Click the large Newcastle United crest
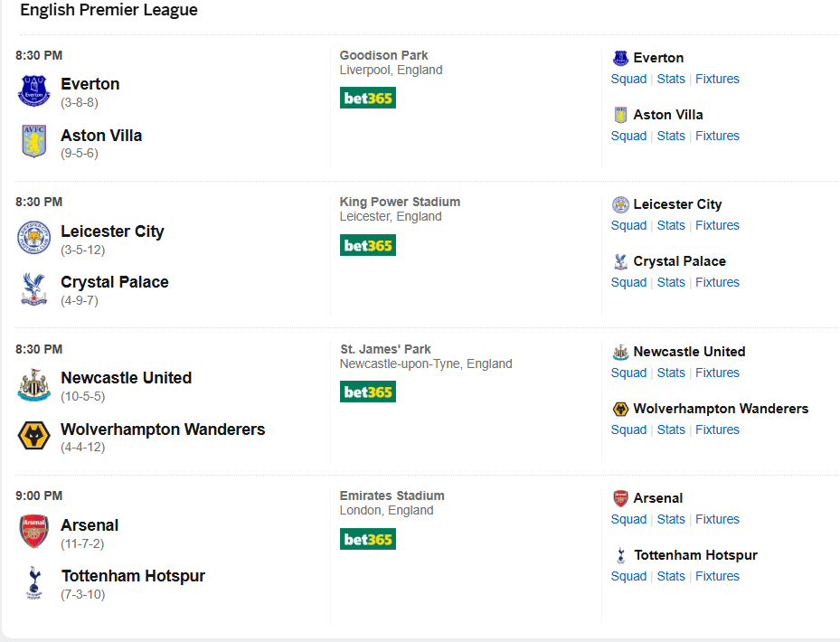The height and width of the screenshot is (642, 840). tap(34, 385)
